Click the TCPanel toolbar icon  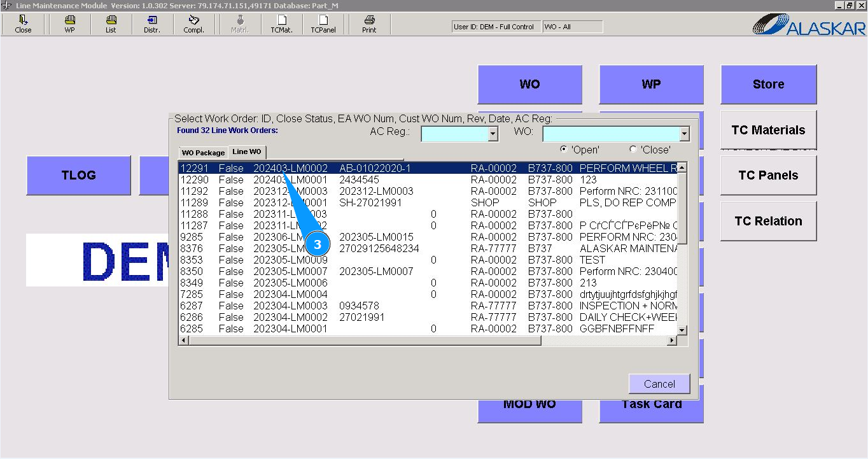323,24
